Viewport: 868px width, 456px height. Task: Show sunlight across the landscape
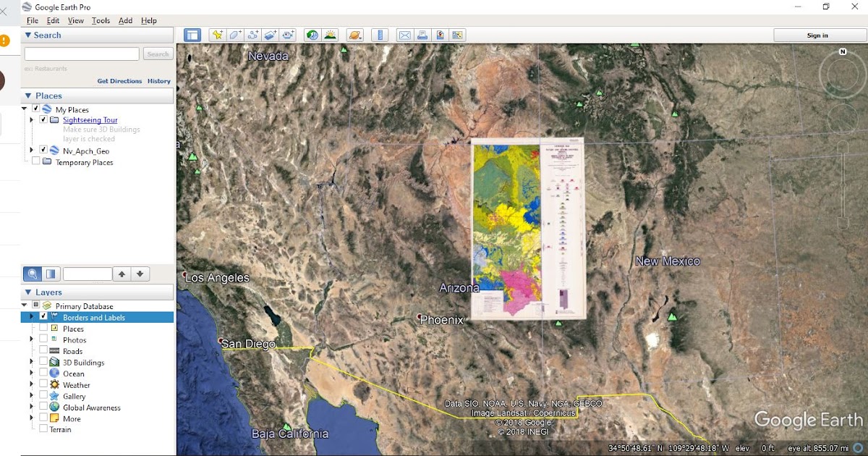[331, 34]
